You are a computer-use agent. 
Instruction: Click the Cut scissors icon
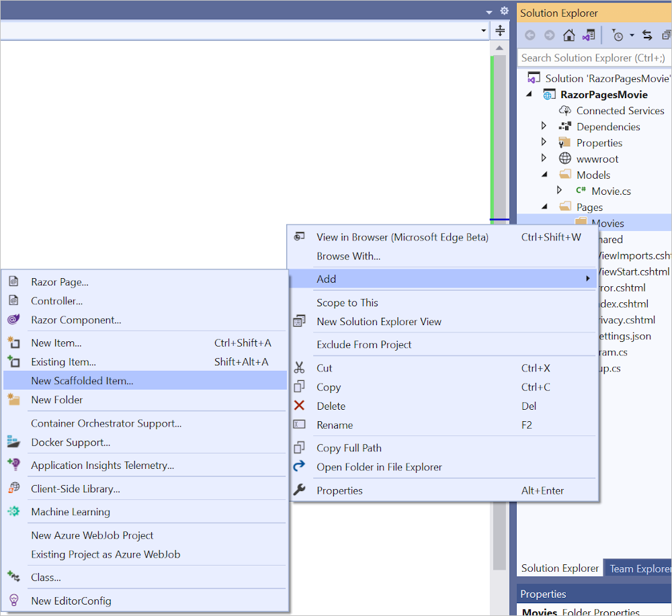(x=300, y=368)
